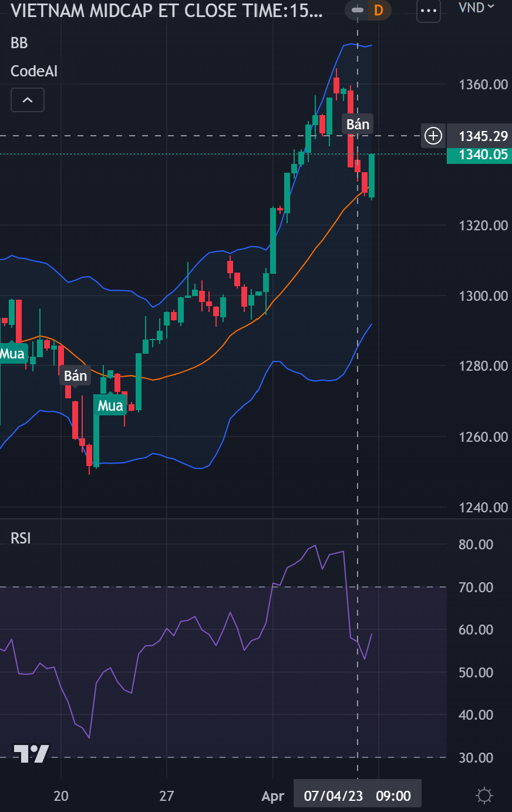Image resolution: width=512 pixels, height=812 pixels.
Task: Click the Mua signal at left edge
Action: click(x=13, y=353)
